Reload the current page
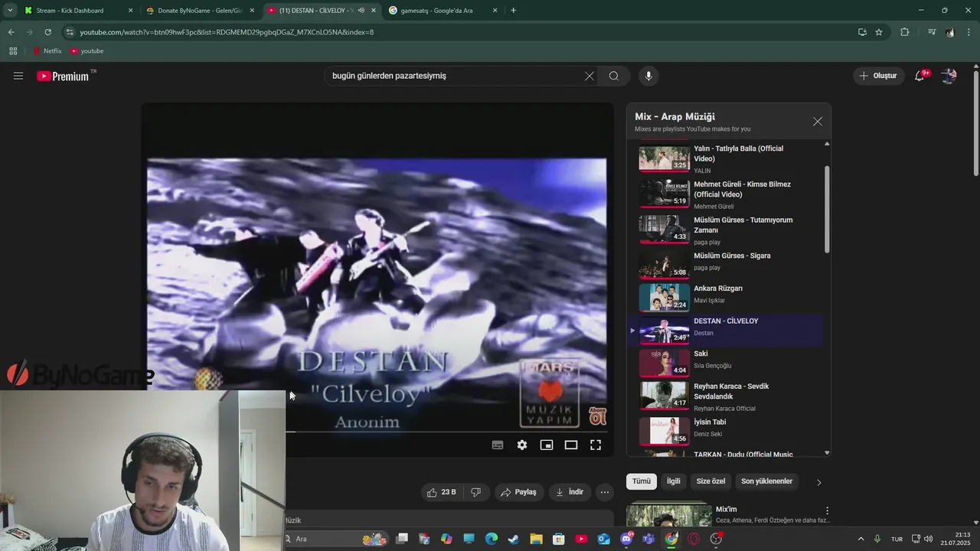The height and width of the screenshot is (551, 980). (47, 32)
